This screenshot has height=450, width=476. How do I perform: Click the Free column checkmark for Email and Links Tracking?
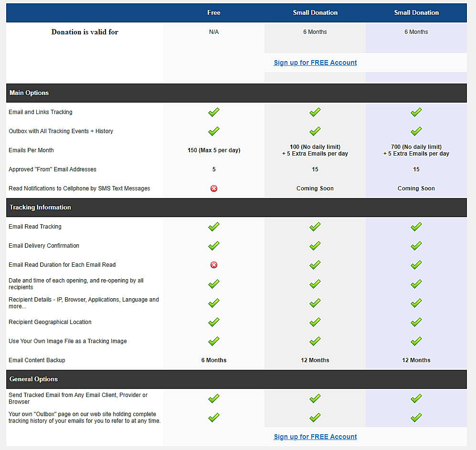[x=214, y=112]
